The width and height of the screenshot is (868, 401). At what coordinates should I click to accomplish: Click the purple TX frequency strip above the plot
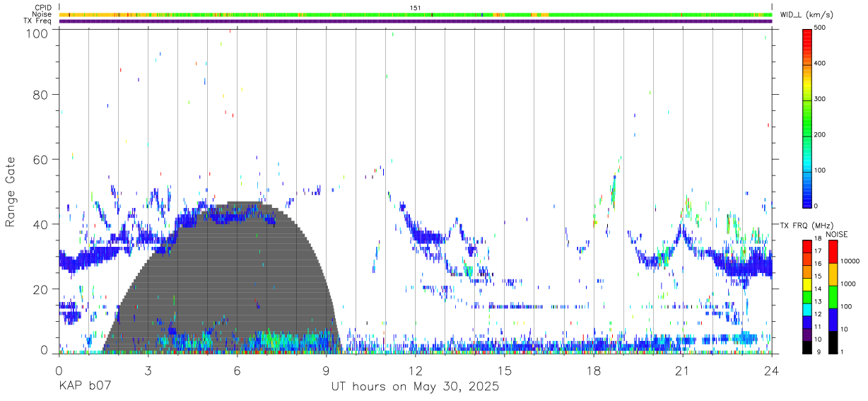pyautogui.click(x=416, y=21)
